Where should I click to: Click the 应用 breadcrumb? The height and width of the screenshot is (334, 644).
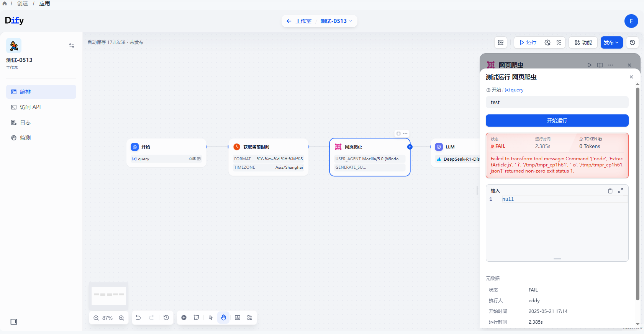click(x=44, y=3)
